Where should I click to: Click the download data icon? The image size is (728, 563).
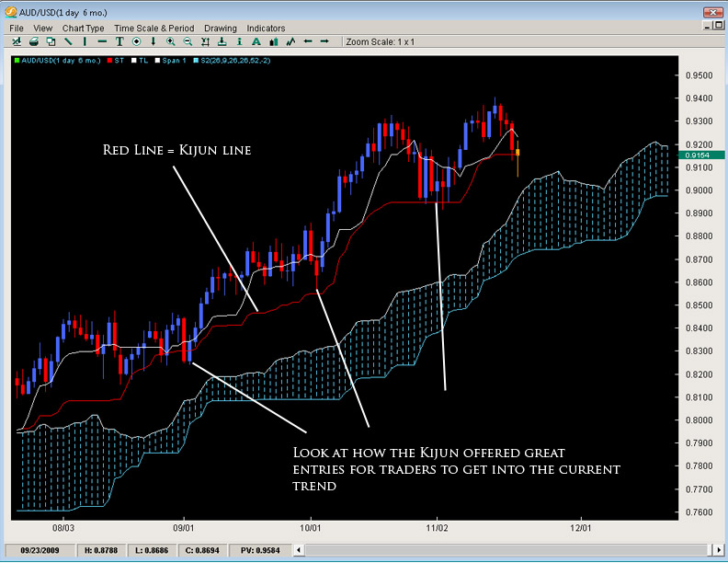222,41
